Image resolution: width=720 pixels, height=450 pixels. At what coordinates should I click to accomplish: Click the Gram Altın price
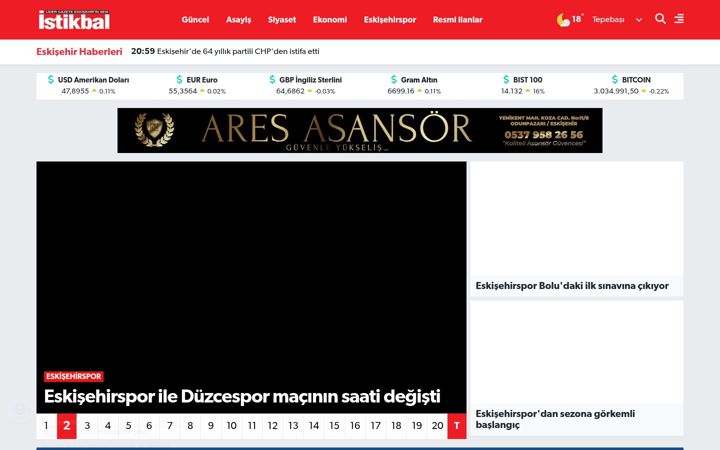click(x=414, y=85)
